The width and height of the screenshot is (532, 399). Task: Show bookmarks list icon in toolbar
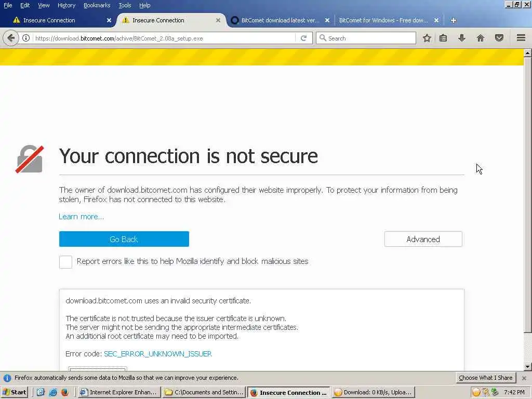(x=443, y=38)
